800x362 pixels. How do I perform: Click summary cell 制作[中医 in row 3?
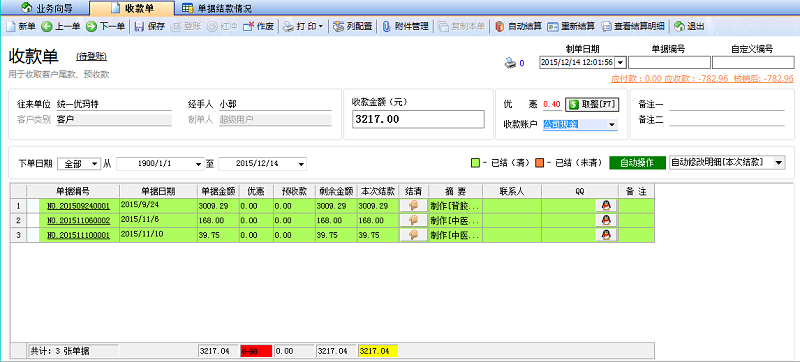tap(456, 235)
